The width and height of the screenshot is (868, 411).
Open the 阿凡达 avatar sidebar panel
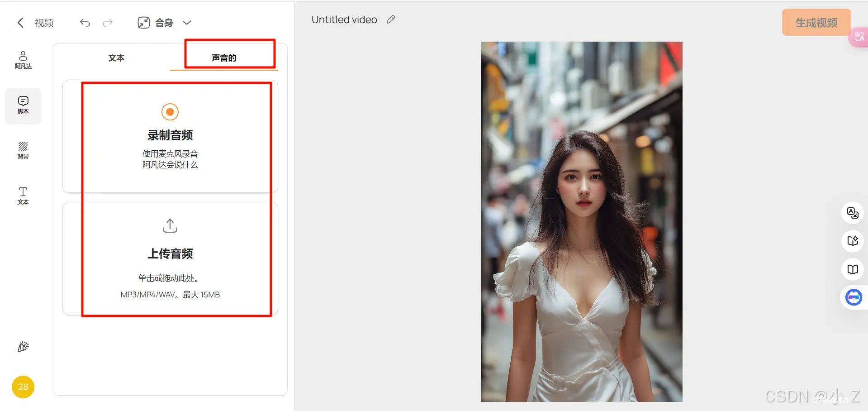tap(23, 60)
